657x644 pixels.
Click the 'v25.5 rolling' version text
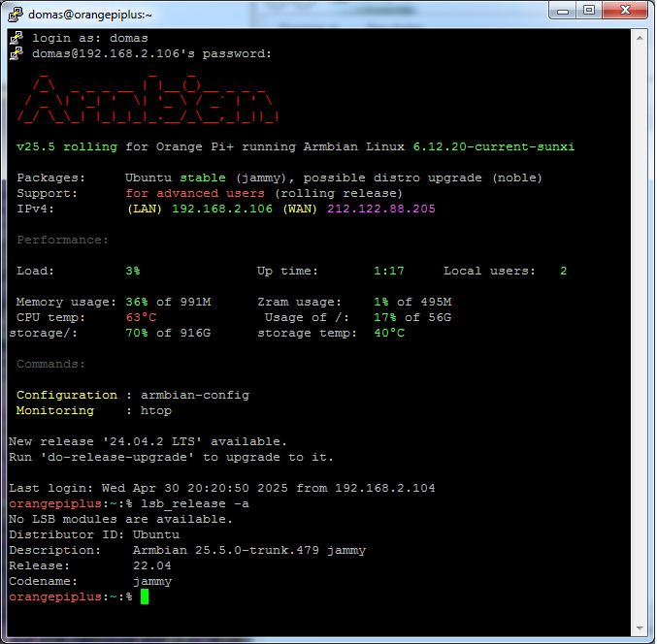pyautogui.click(x=67, y=147)
